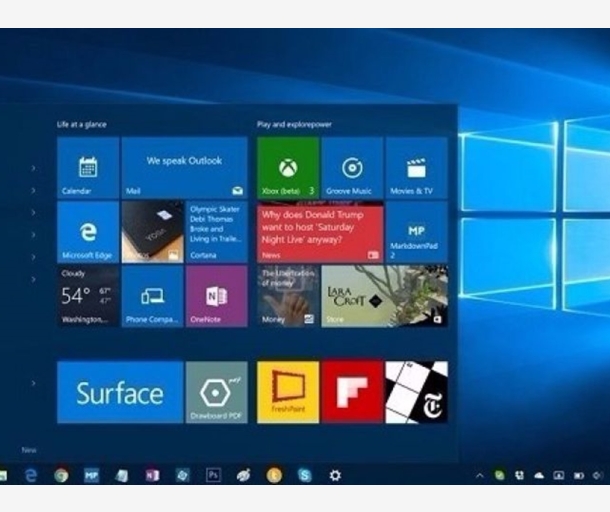Open the red News tile about Saturday Night Live

coord(320,232)
